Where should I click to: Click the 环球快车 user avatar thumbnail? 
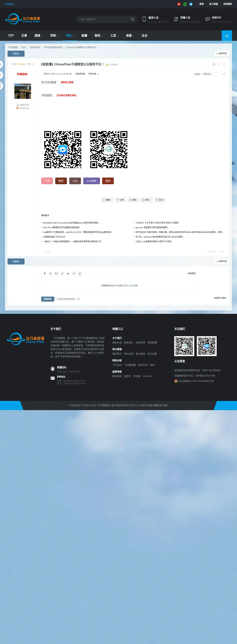23,91
